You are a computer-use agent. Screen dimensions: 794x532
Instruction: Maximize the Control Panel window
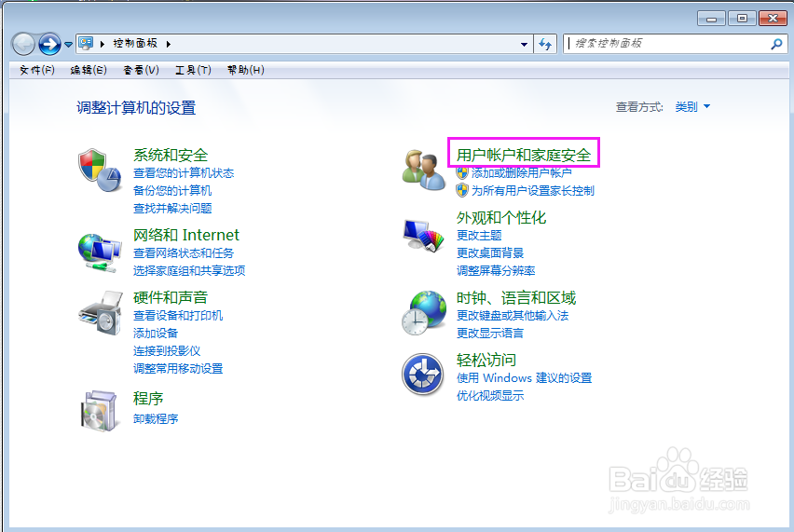(x=742, y=19)
